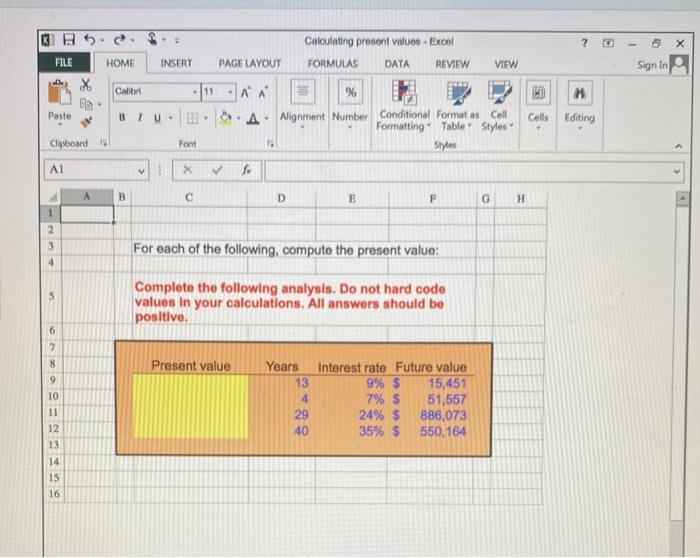Cancel formula entry with X
This screenshot has height=558, width=700.
click(x=188, y=170)
